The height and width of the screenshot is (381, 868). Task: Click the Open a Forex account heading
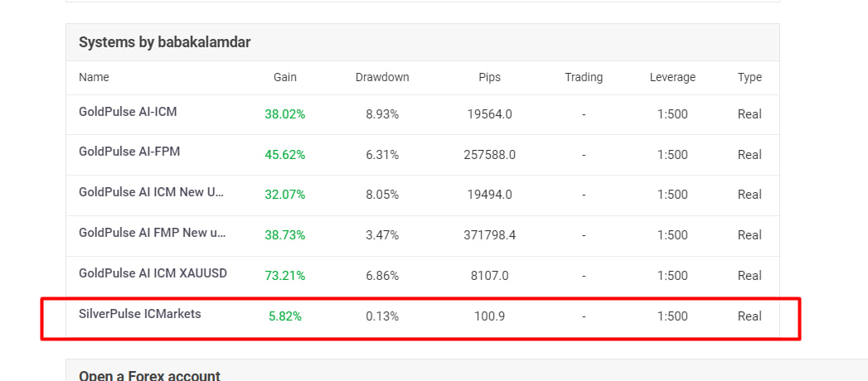[149, 375]
